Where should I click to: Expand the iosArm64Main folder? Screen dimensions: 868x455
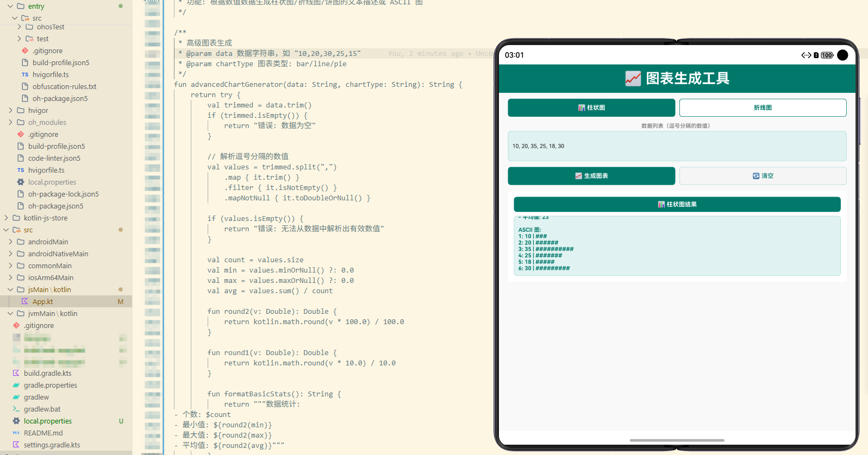(10, 277)
